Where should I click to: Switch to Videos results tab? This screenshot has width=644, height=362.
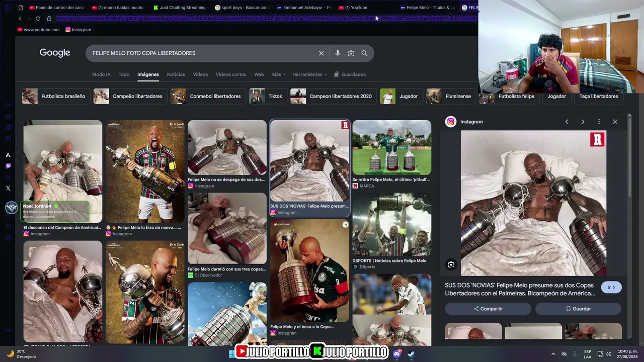(200, 74)
